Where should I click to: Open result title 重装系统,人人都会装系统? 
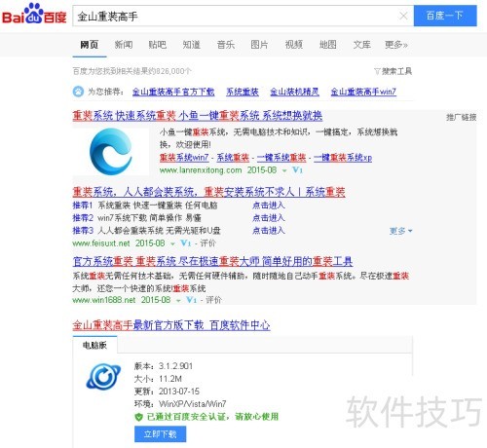click(208, 192)
